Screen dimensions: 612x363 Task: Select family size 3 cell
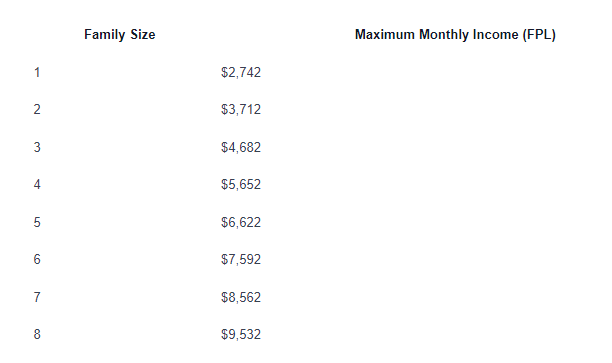point(37,148)
